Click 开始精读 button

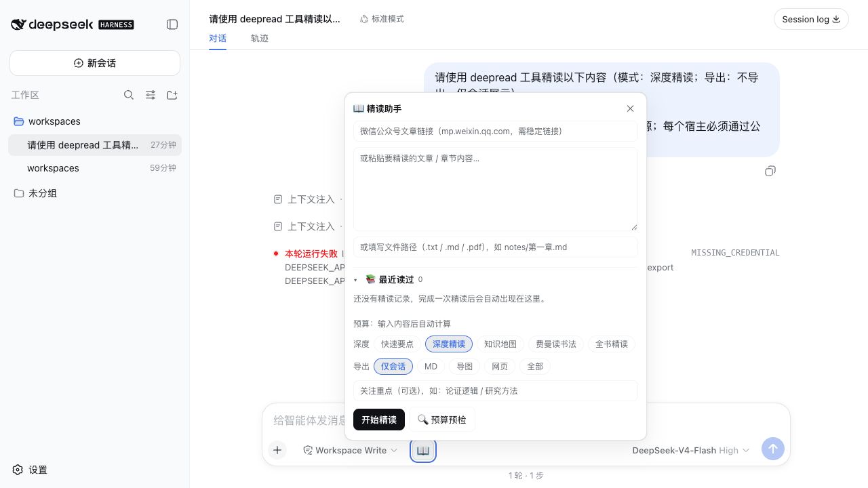click(379, 420)
